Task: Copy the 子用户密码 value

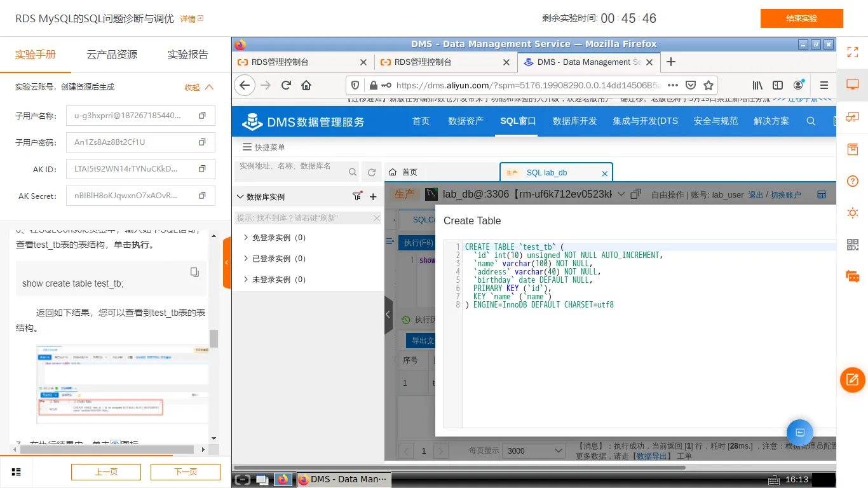Action: click(202, 142)
